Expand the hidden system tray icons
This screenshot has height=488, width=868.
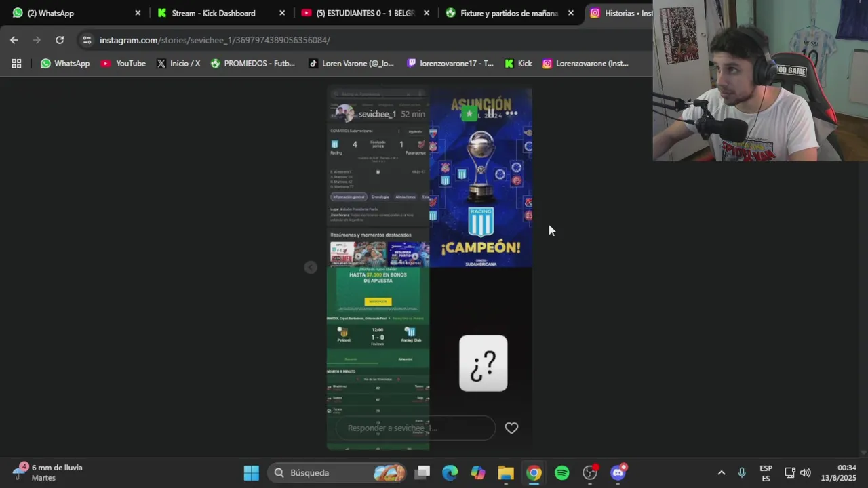[722, 472]
